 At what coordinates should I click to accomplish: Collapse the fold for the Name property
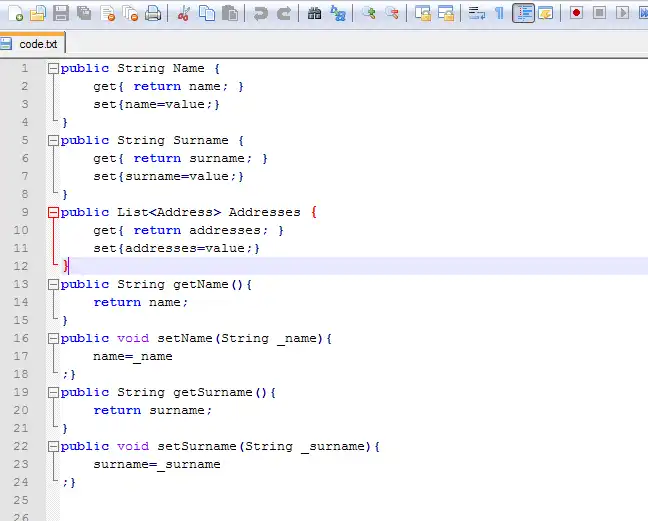53,69
